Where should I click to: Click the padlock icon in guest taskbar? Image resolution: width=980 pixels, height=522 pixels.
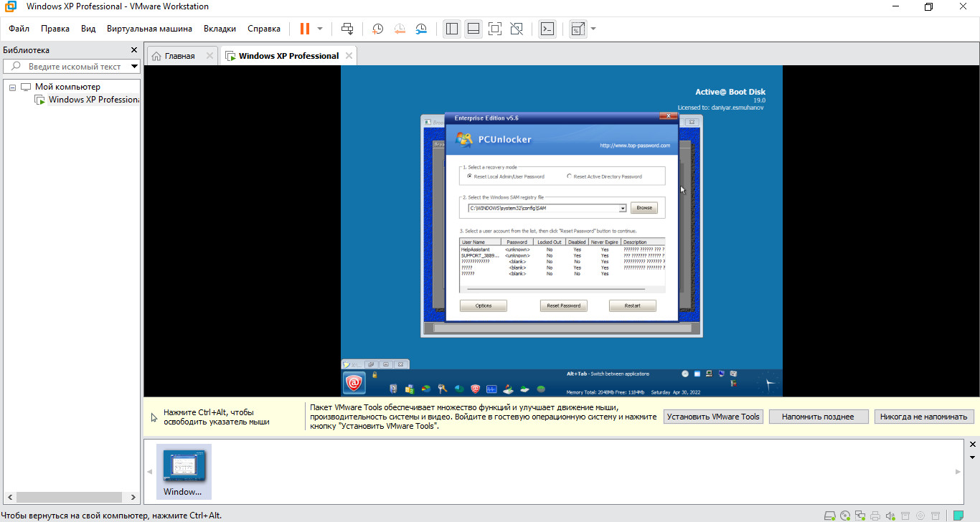pos(374,375)
